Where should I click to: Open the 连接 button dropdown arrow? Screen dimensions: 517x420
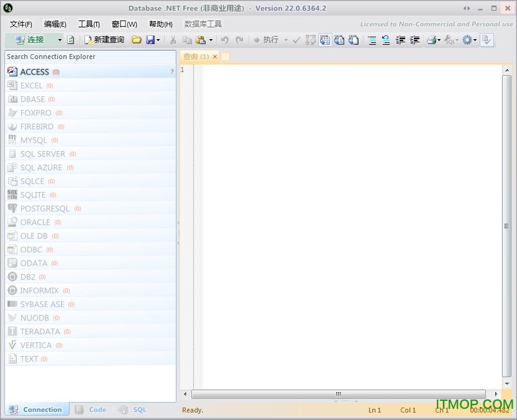[x=60, y=40]
